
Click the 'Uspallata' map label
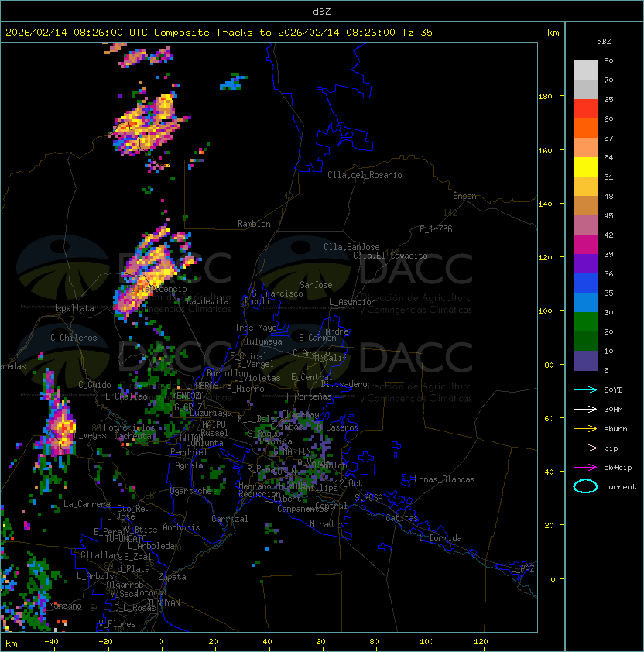click(73, 308)
